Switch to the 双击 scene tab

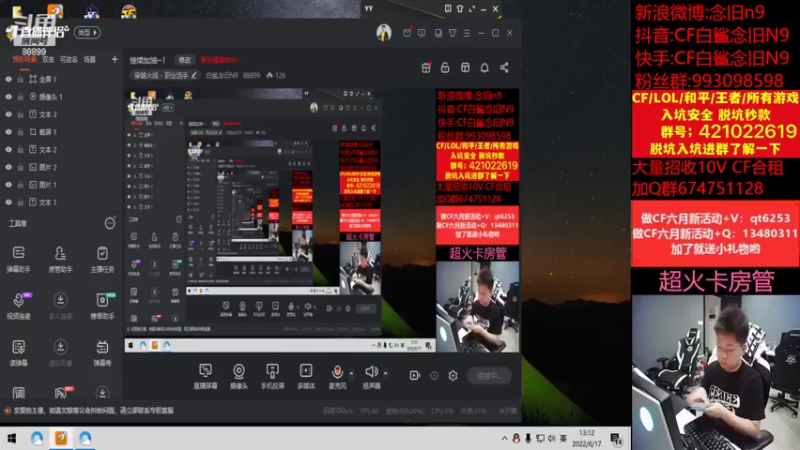48,60
